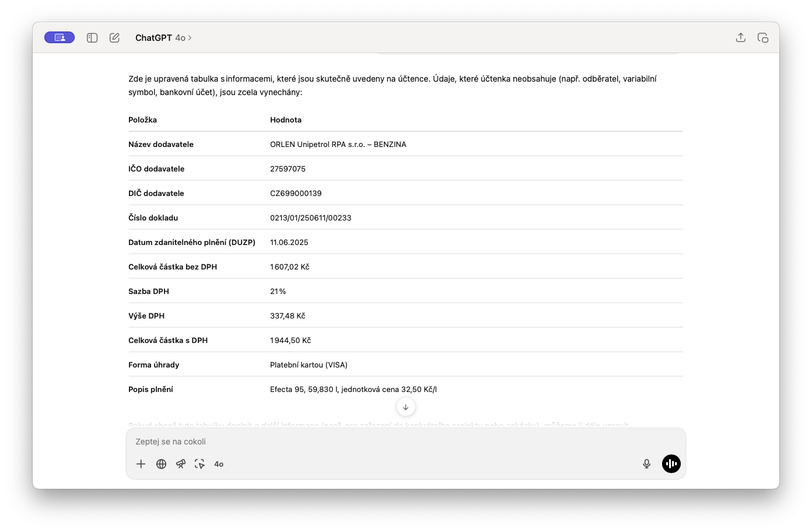
Task: Click 'Platební kartou (VISA)' value
Action: pyautogui.click(x=309, y=365)
